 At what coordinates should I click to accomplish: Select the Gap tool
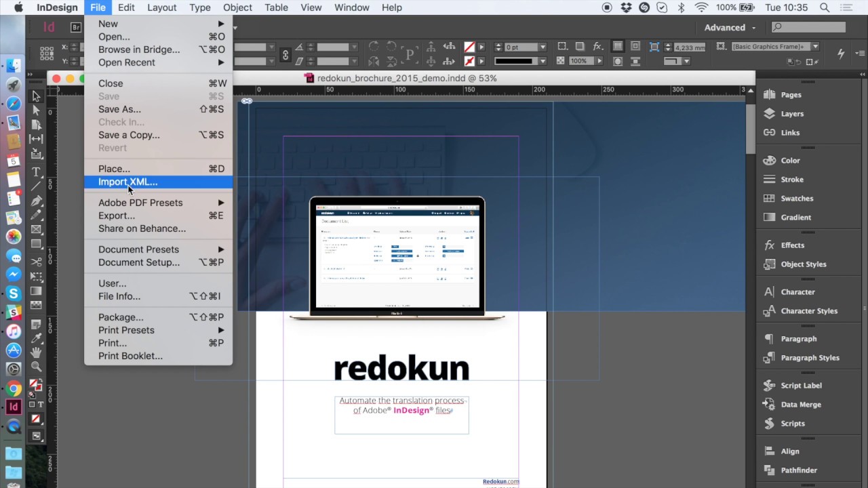[x=37, y=138]
